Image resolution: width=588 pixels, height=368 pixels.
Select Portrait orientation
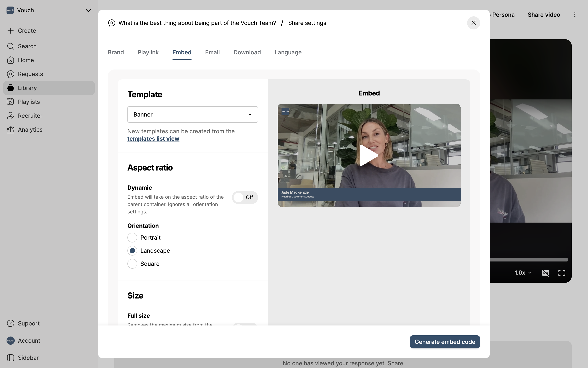click(132, 238)
